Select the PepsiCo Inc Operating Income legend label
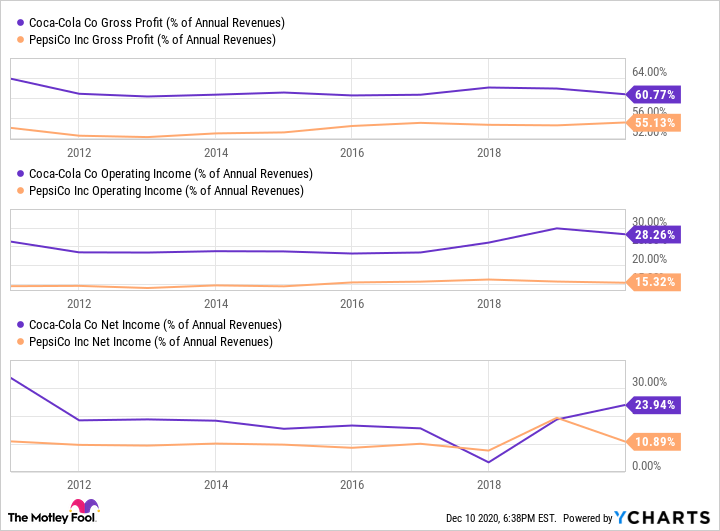 pyautogui.click(x=165, y=190)
